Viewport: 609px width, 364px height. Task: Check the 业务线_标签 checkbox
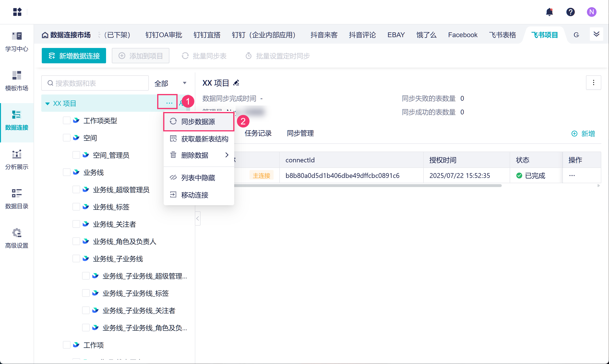tap(76, 207)
